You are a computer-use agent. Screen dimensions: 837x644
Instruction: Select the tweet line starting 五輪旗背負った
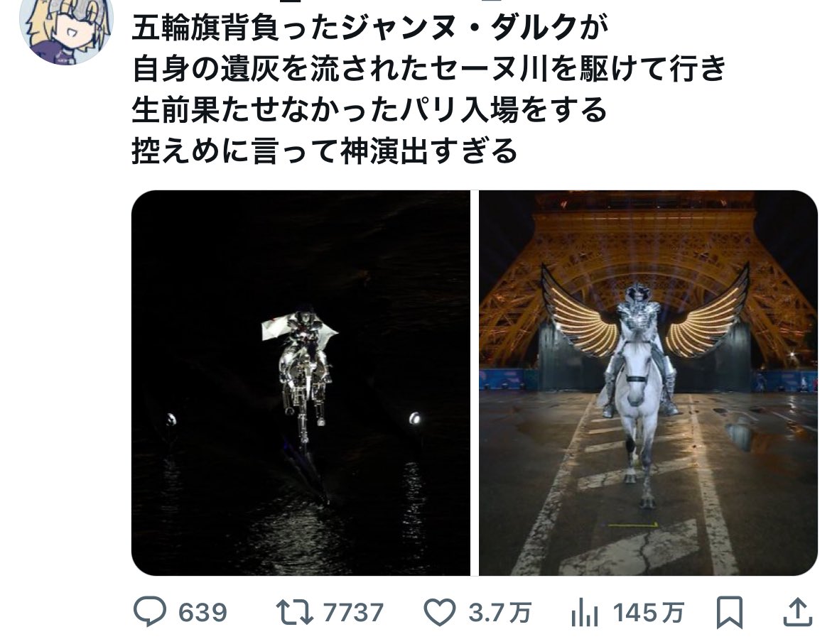370,28
